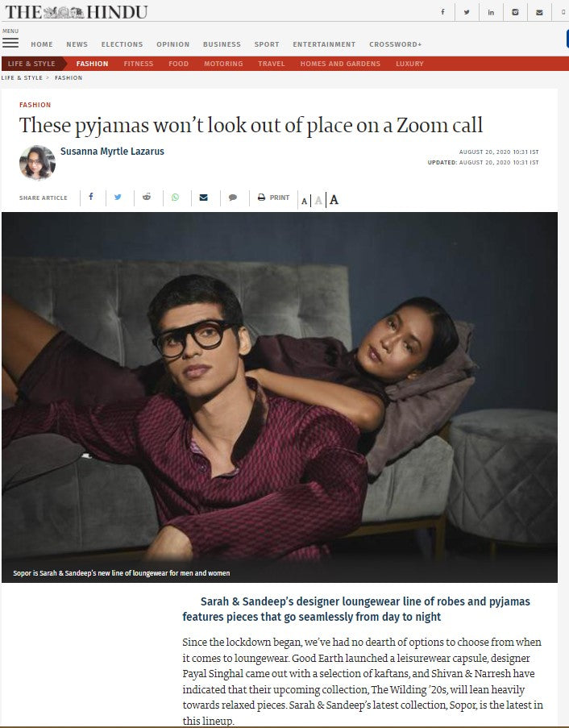The height and width of the screenshot is (728, 569).
Task: Click the Life & Style breadcrumb link
Action: [22, 78]
